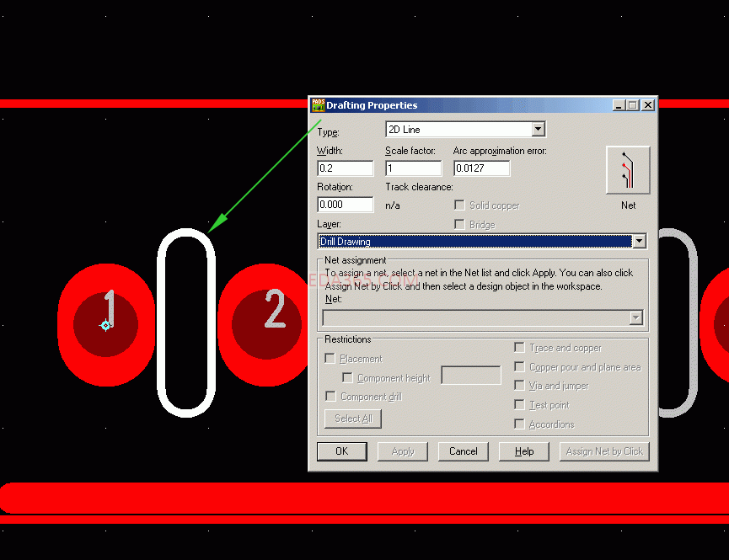This screenshot has width=729, height=560.
Task: Minimize the Drafting Properties dialog
Action: [x=619, y=105]
